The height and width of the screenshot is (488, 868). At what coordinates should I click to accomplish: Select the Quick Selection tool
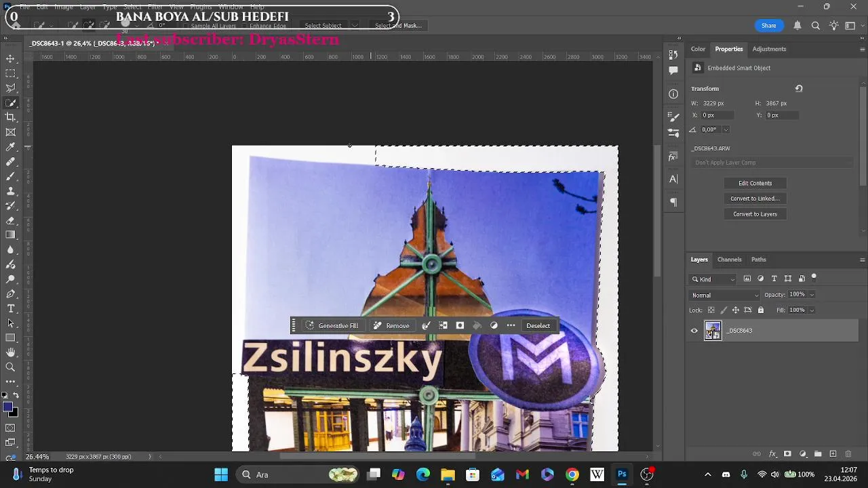click(x=10, y=103)
